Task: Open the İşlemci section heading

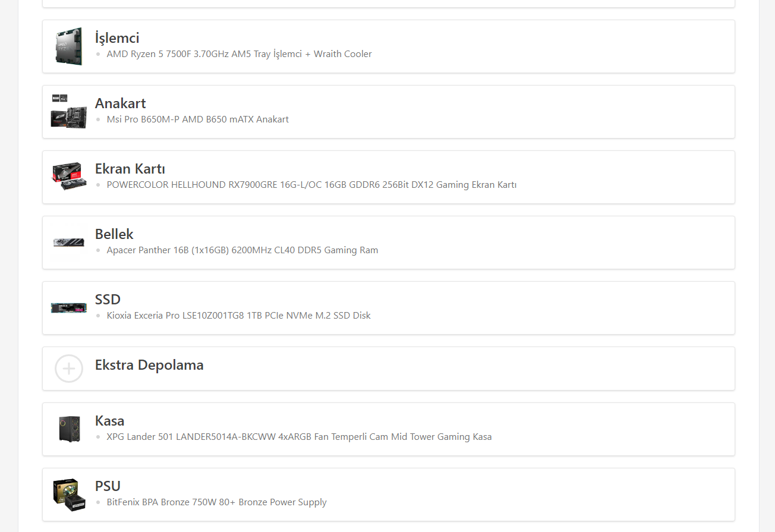Action: coord(117,38)
